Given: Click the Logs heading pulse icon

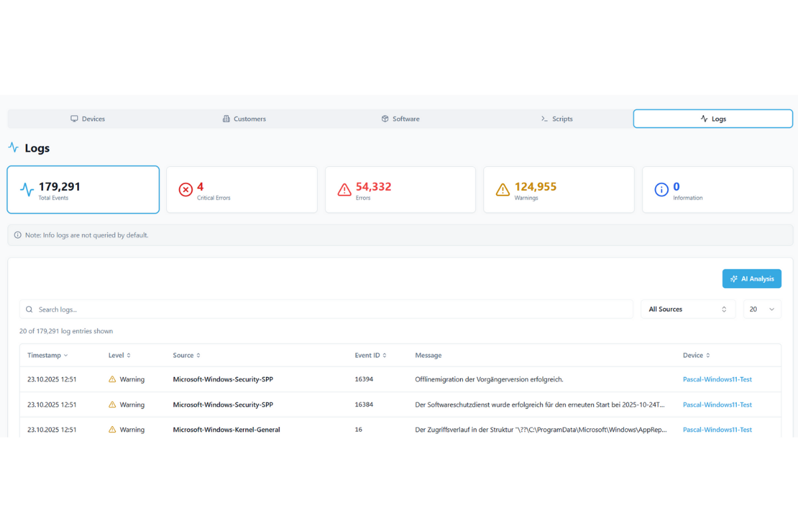Looking at the screenshot, I should pos(13,148).
